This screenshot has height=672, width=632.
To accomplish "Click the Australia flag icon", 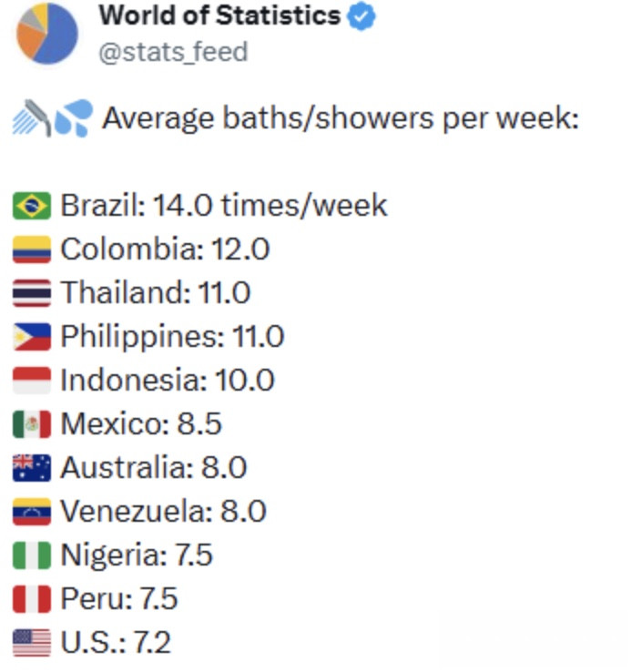I will pyautogui.click(x=32, y=468).
